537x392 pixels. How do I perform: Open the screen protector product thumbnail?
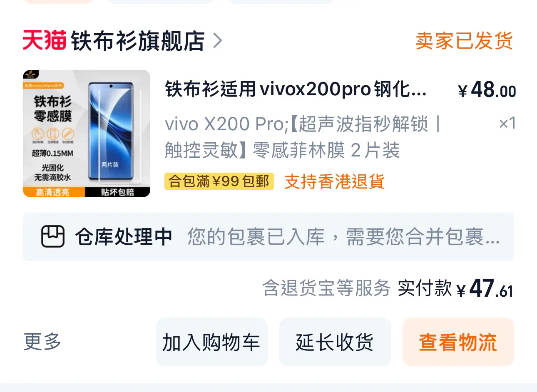coord(87,133)
